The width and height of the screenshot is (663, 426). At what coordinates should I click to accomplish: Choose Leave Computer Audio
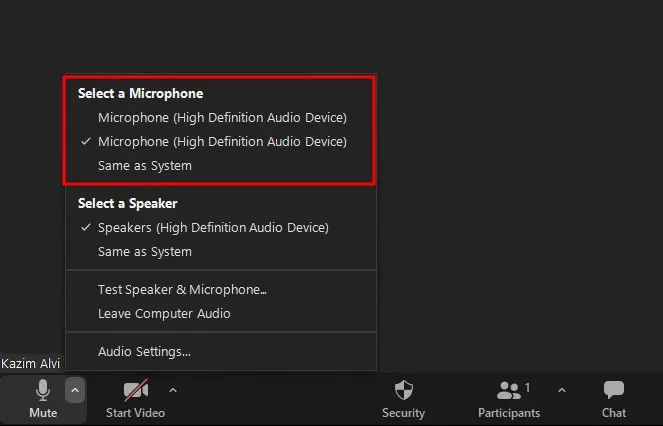tap(164, 313)
